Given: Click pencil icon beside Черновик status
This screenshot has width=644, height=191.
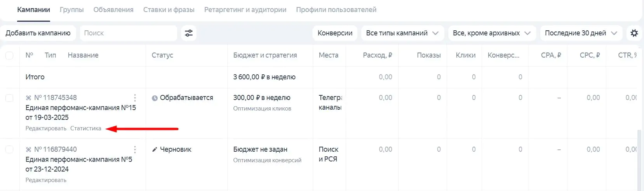Looking at the screenshot, I should [x=155, y=149].
